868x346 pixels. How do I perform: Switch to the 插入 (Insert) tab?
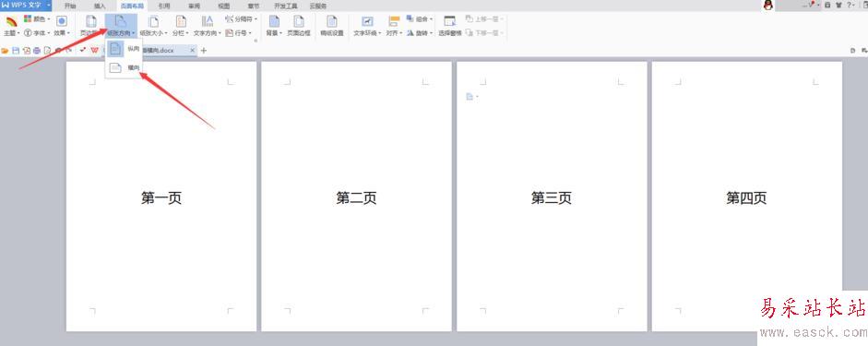tap(100, 6)
